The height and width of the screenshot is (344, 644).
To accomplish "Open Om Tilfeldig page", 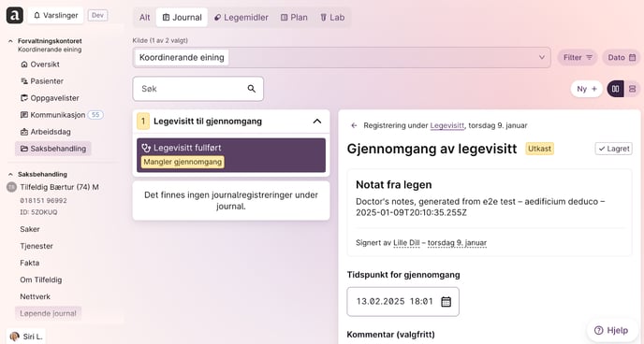I will (x=41, y=279).
